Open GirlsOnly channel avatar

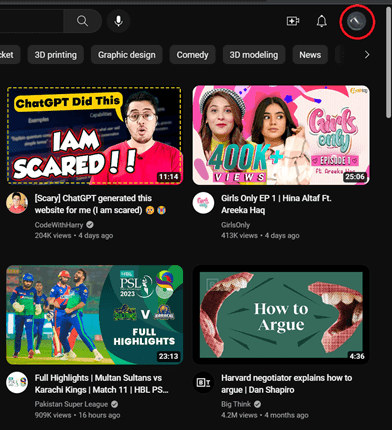[203, 203]
